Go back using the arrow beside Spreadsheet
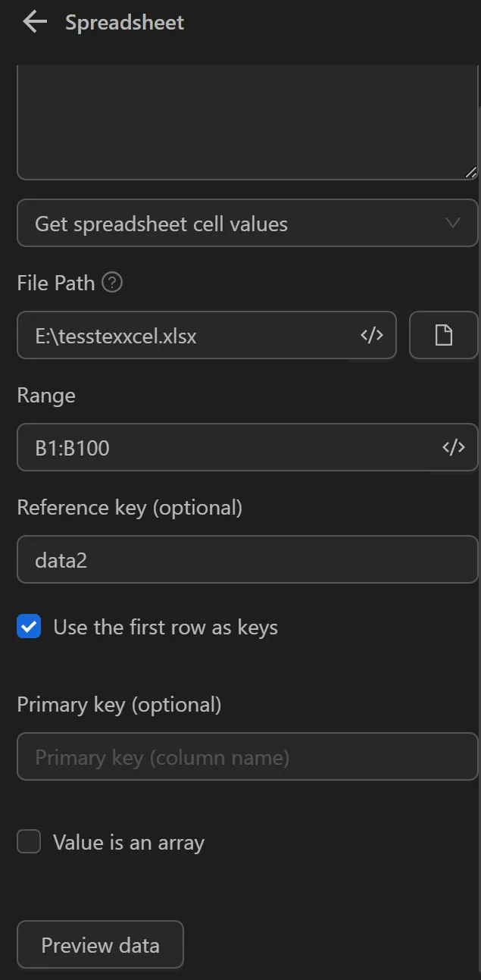 tap(35, 22)
